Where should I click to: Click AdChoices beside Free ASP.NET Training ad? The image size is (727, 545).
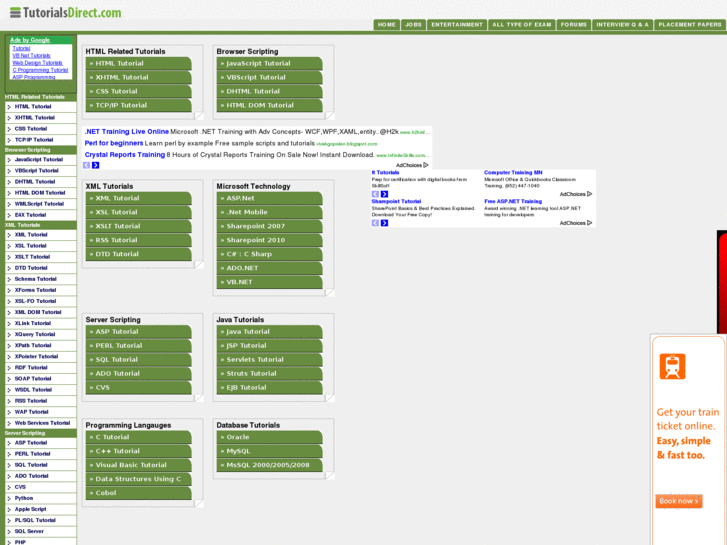[x=576, y=223]
